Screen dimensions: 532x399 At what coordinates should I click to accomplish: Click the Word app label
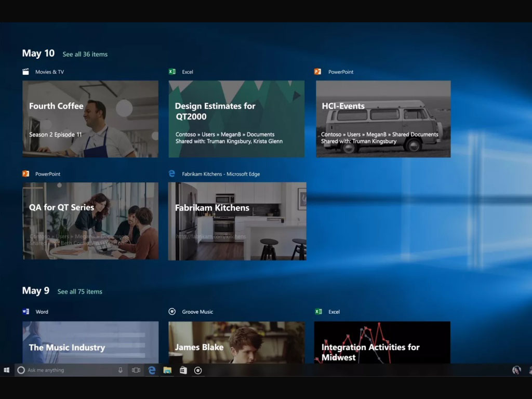(42, 312)
